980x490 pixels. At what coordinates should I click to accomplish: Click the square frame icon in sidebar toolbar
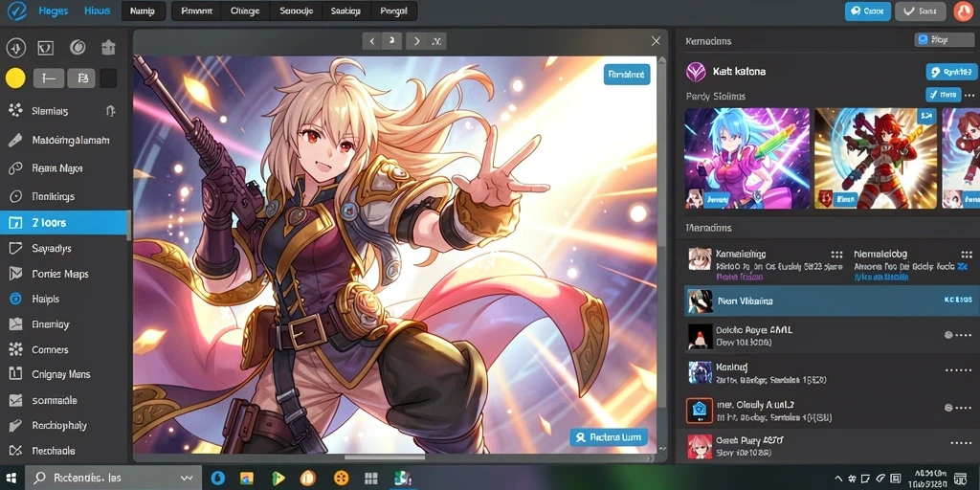(x=46, y=48)
